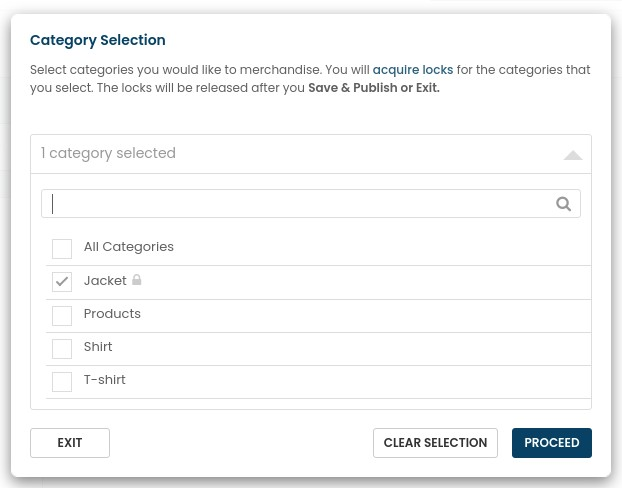
Task: Enable the T-shirt checkbox
Action: [x=62, y=382]
